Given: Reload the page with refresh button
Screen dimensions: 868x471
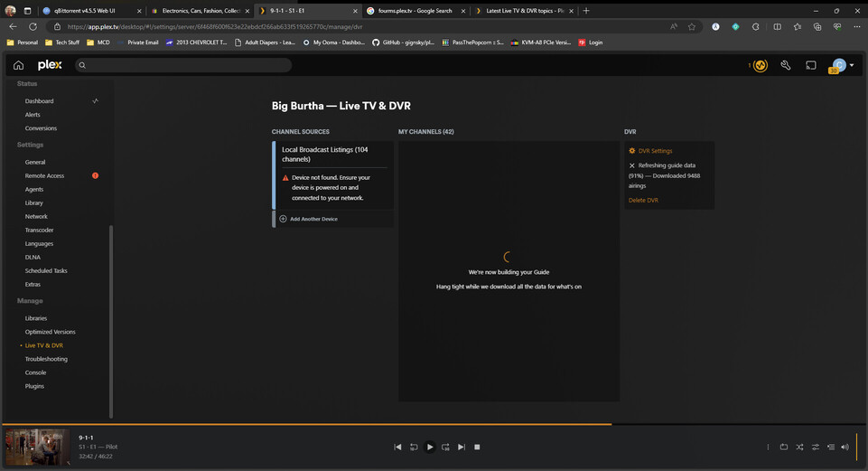Looking at the screenshot, I should pyautogui.click(x=33, y=26).
